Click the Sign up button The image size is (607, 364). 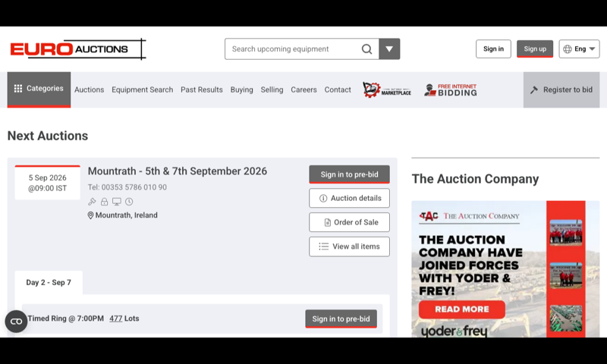pos(535,49)
